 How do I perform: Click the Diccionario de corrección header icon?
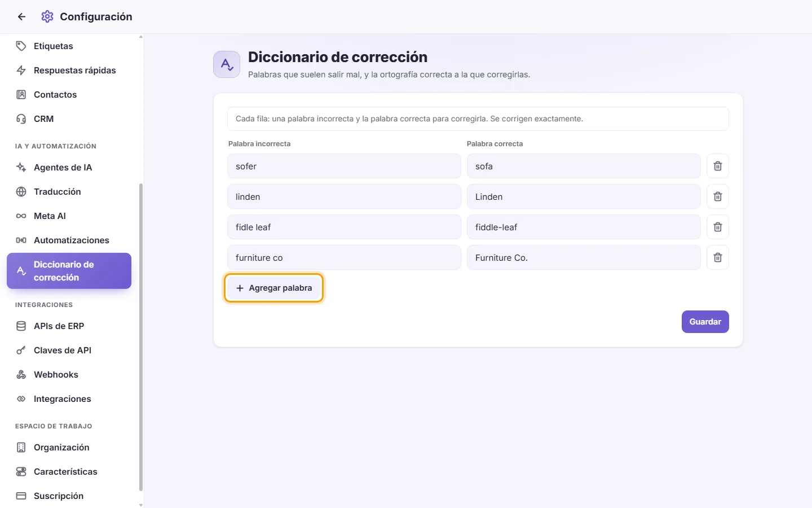click(227, 64)
